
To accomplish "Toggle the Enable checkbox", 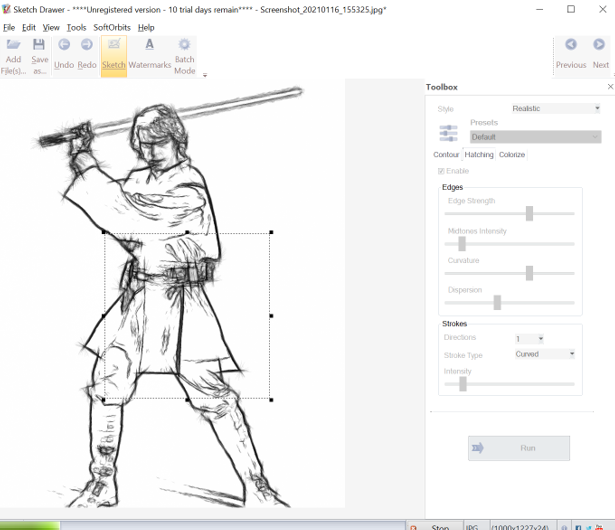I will click(441, 171).
